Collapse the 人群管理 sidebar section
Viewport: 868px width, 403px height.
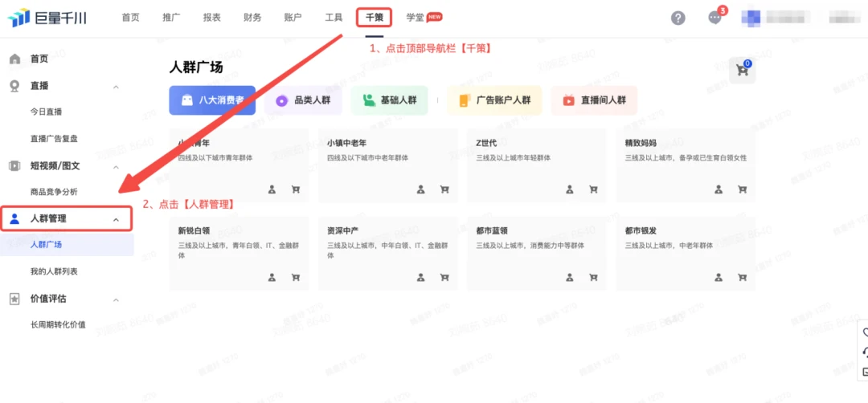click(116, 219)
